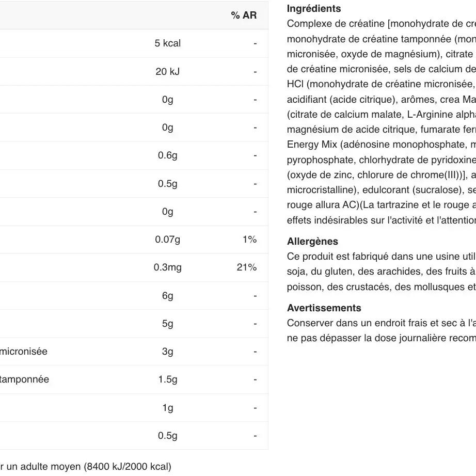This screenshot has height=476, width=476.
Task: Click the 0.07g table value
Action: click(x=168, y=240)
